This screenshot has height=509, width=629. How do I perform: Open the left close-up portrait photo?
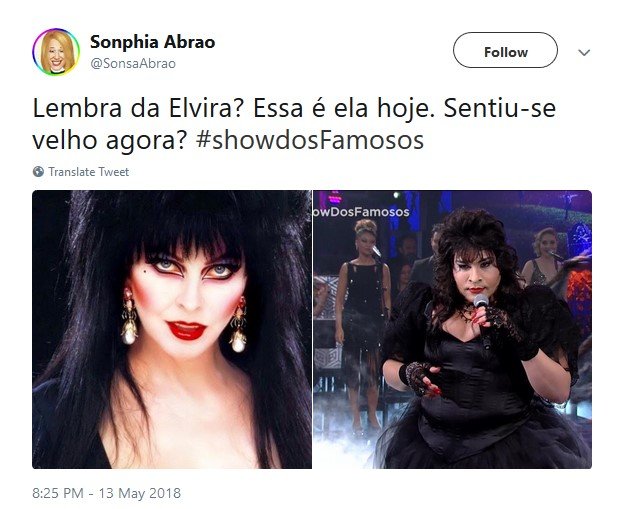[172, 329]
